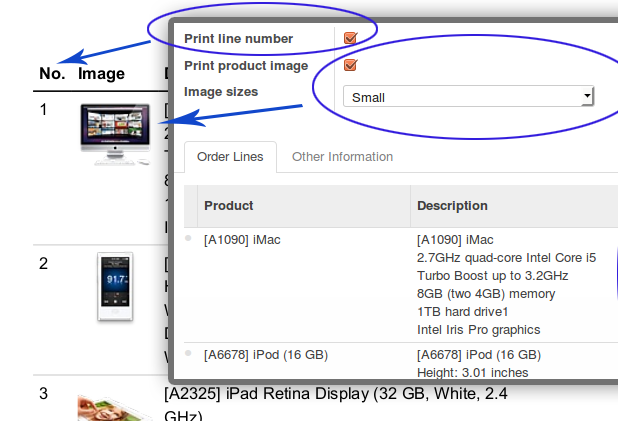Sort by the Description column header
Viewport: 618px width, 421px height.
point(452,205)
